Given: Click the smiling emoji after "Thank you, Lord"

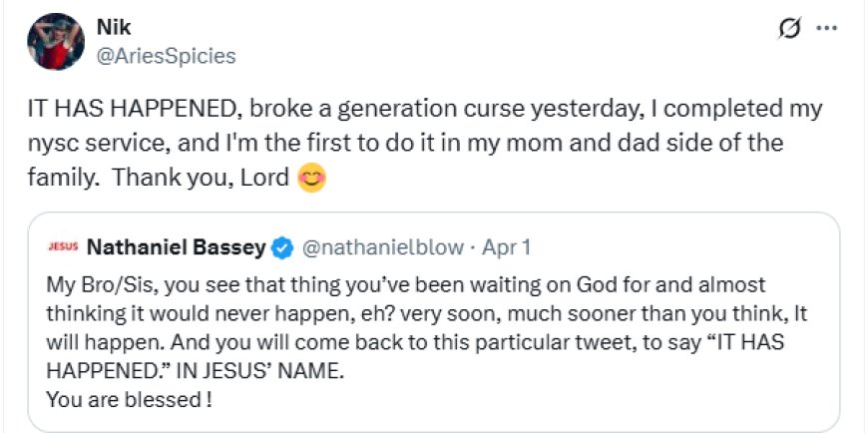Looking at the screenshot, I should coord(311,180).
